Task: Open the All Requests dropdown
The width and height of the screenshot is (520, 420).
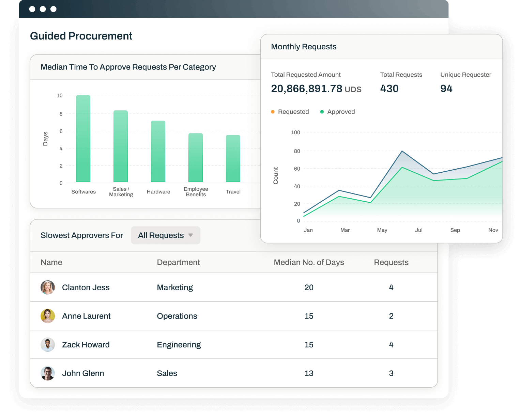Action: point(166,235)
